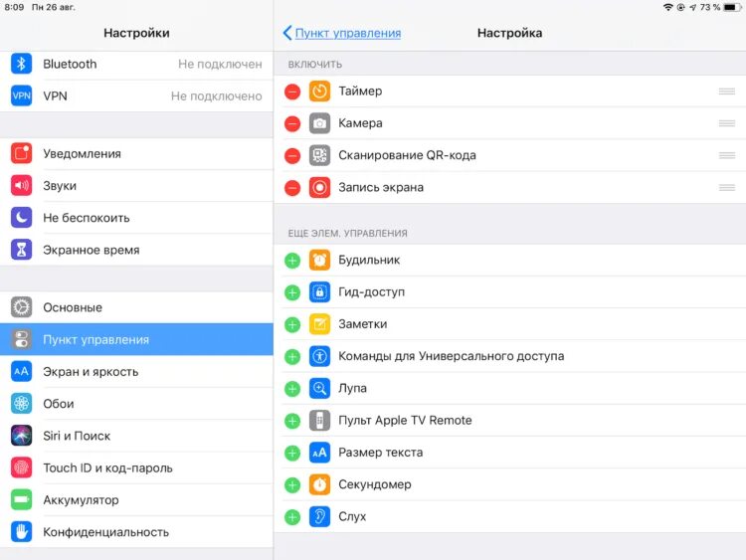Viewport: 746px width, 560px height.
Task: Tap the Camera (Камера) gray icon
Action: click(319, 123)
